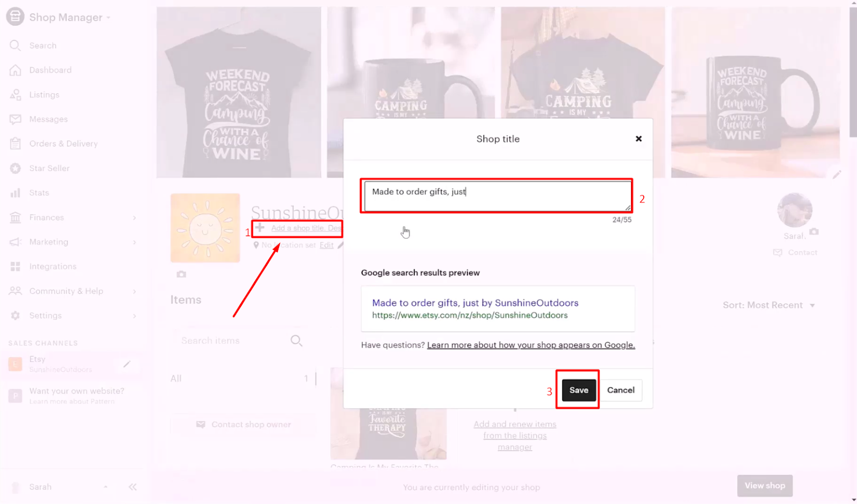
Task: Click the Dashboard house icon
Action: click(15, 70)
